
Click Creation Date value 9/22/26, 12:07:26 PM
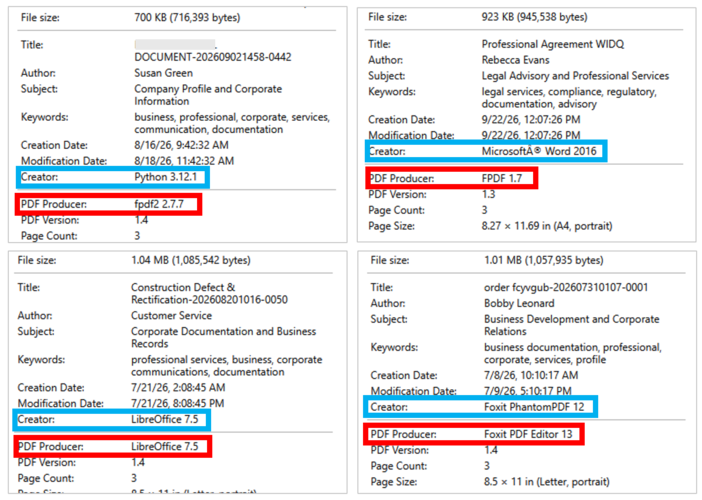tap(531, 120)
